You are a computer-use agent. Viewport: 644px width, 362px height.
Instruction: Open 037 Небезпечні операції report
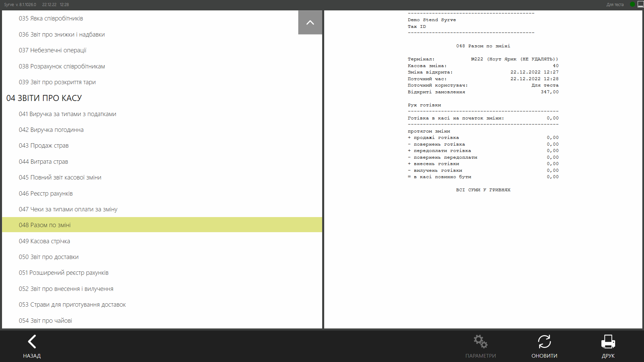pyautogui.click(x=52, y=50)
